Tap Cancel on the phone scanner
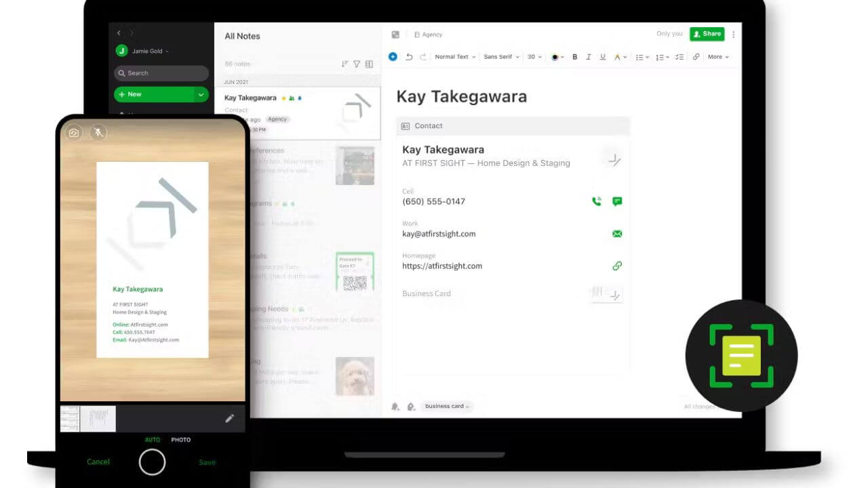 pos(98,462)
